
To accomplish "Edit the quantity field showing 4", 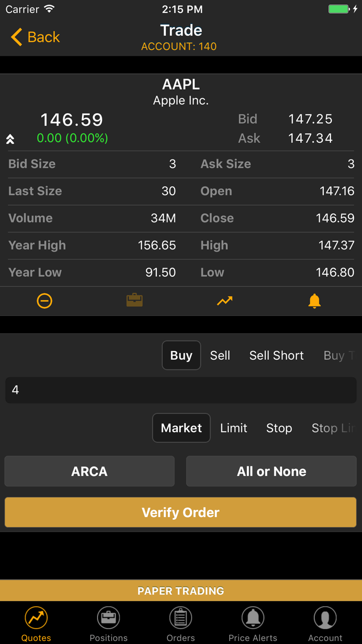I will [181, 390].
